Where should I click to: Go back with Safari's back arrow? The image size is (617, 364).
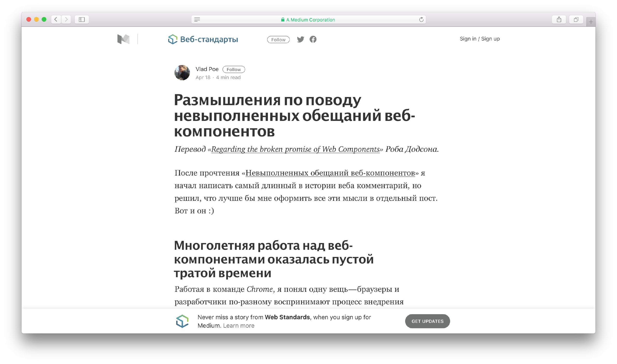(56, 19)
